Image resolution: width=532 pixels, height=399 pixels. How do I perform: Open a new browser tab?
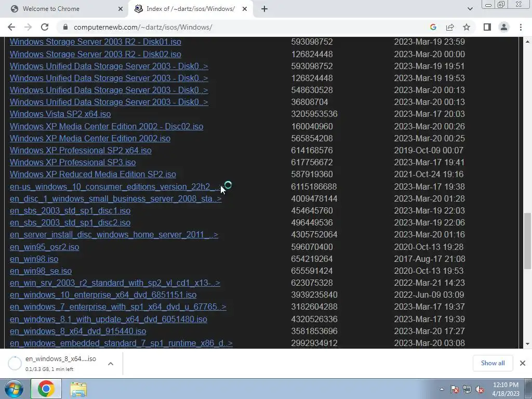click(264, 9)
